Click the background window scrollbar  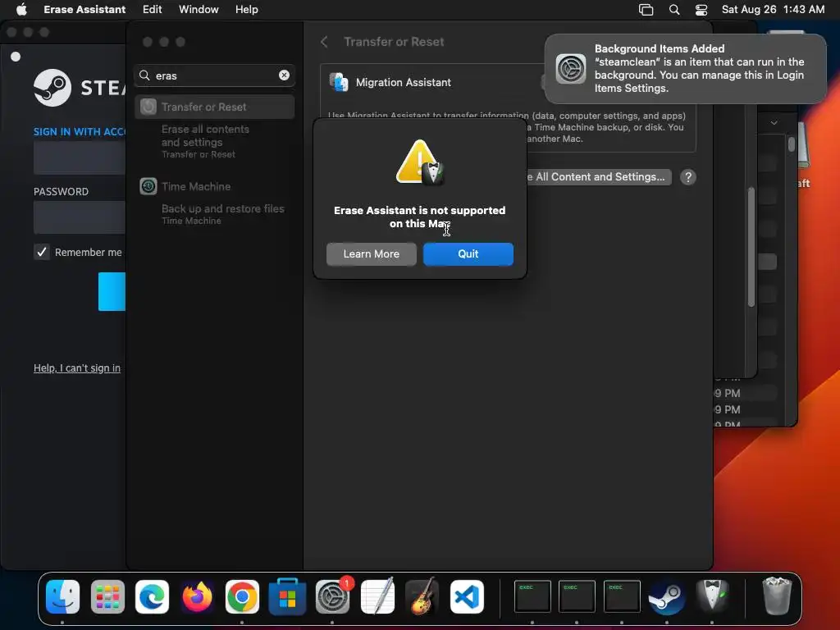[751, 246]
